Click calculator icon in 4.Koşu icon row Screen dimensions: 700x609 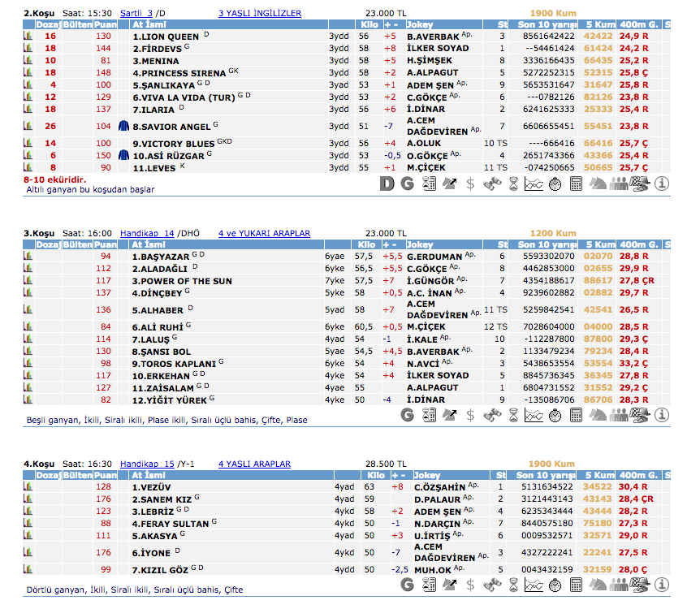(x=576, y=584)
